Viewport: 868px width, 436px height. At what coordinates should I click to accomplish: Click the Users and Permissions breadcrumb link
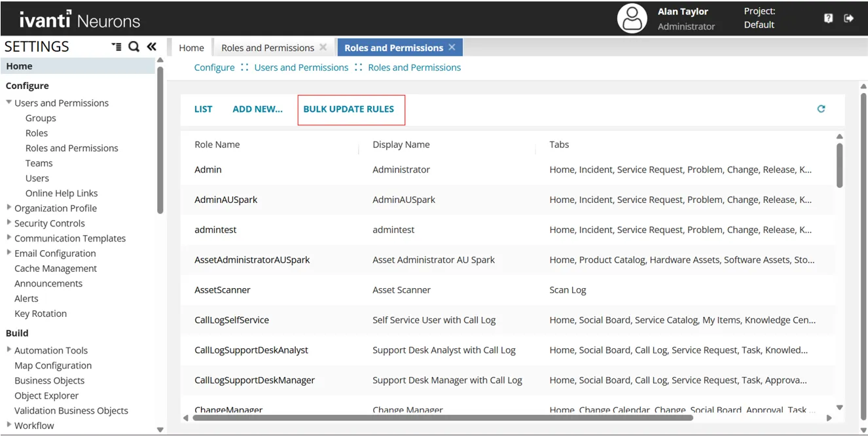[x=301, y=67]
